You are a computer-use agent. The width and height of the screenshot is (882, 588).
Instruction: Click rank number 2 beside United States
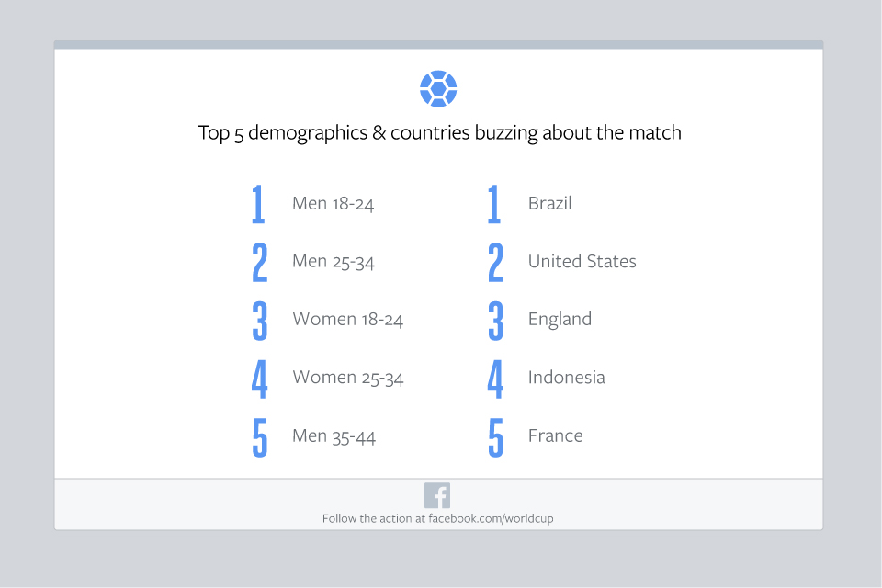(x=495, y=262)
